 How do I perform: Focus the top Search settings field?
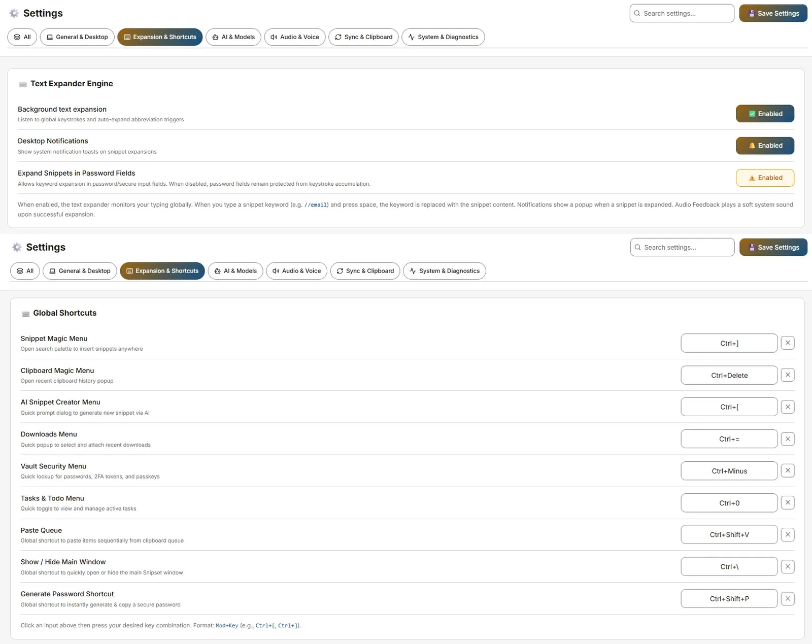(x=682, y=13)
